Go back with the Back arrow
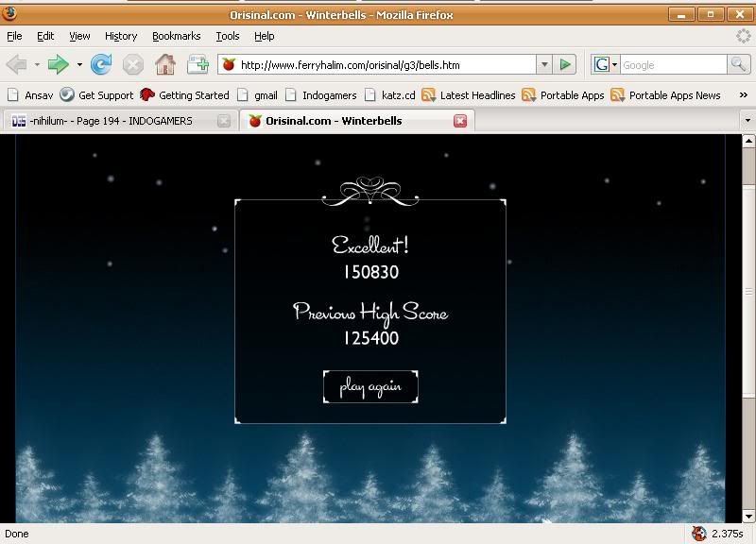Image resolution: width=756 pixels, height=544 pixels. [16, 64]
